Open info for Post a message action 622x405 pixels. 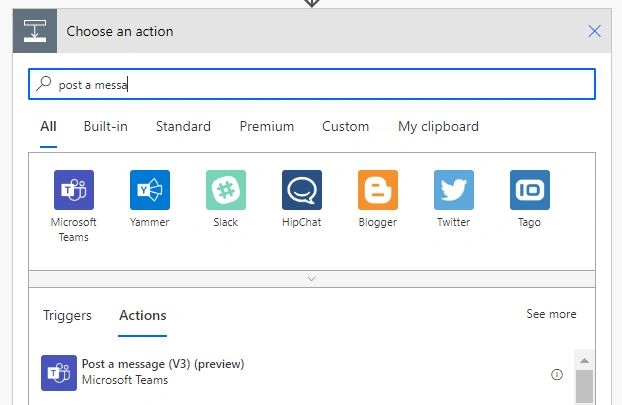[557, 374]
